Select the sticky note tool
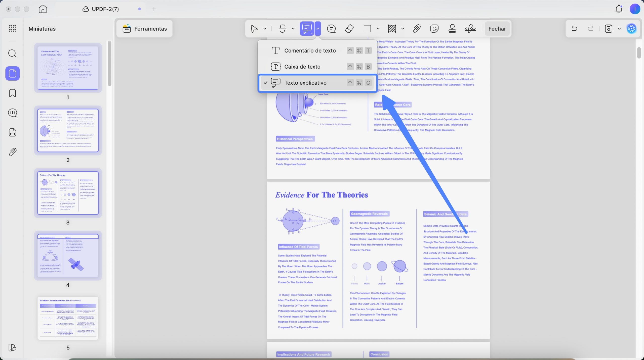The height and width of the screenshot is (360, 644). click(331, 29)
